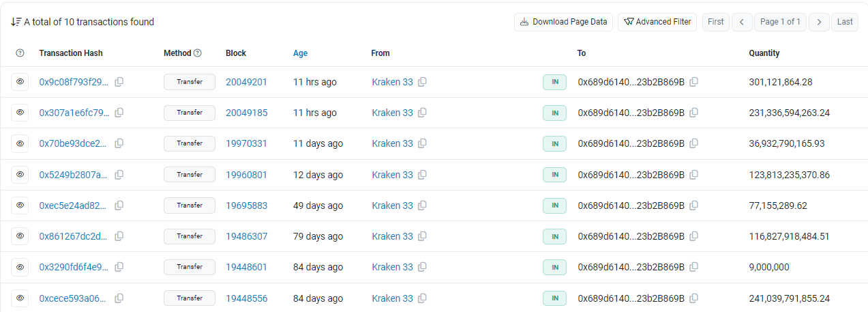Copy Kraken 33 address in block 20049185 row
This screenshot has height=312, width=868.
click(422, 113)
